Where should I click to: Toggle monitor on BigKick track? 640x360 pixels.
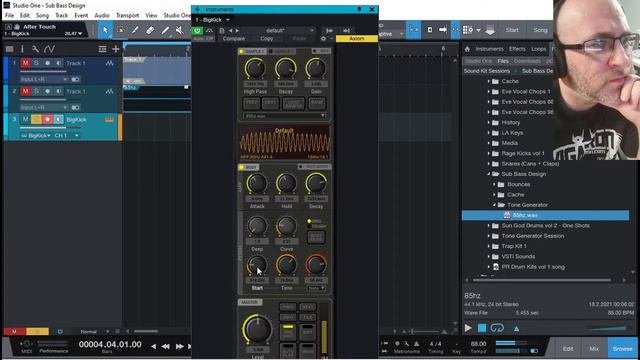(58, 119)
